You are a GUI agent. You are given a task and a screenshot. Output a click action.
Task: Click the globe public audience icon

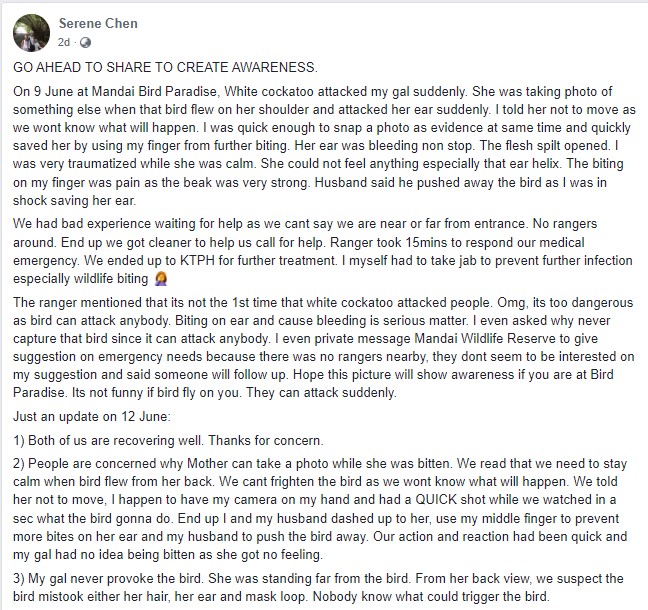[x=86, y=43]
